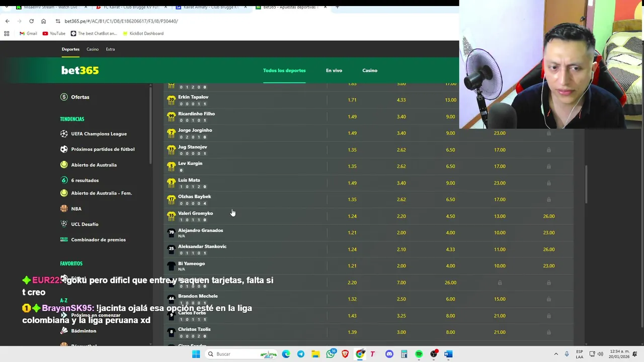Click the UEFA Champions League soccer ball icon
Image resolution: width=644 pixels, height=362 pixels.
[x=64, y=134]
